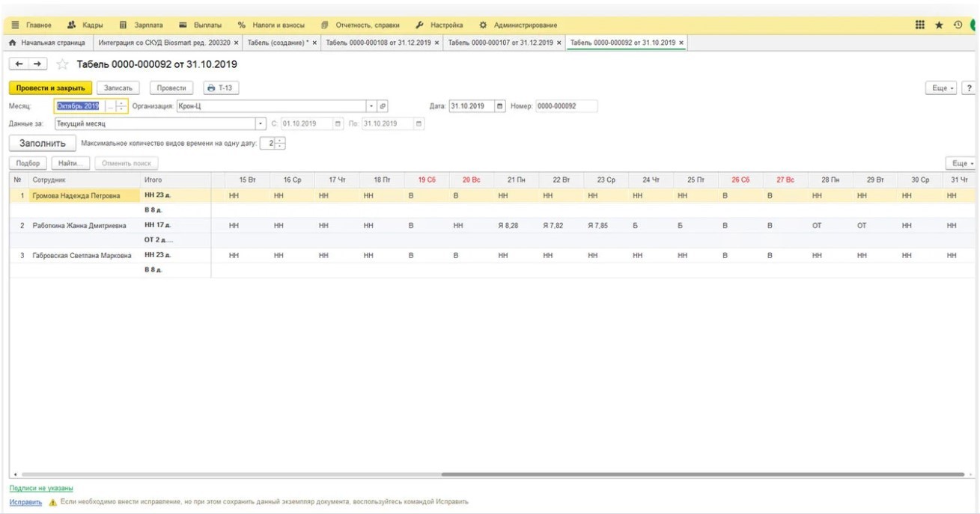This screenshot has width=980, height=514.
Task: Open the Организация linked record icon
Action: pos(383,106)
